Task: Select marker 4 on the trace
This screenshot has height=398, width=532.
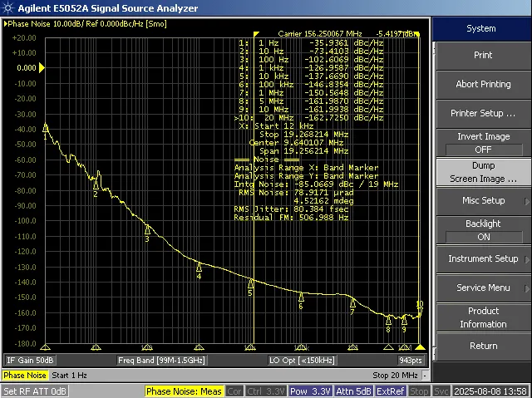Action: (199, 267)
